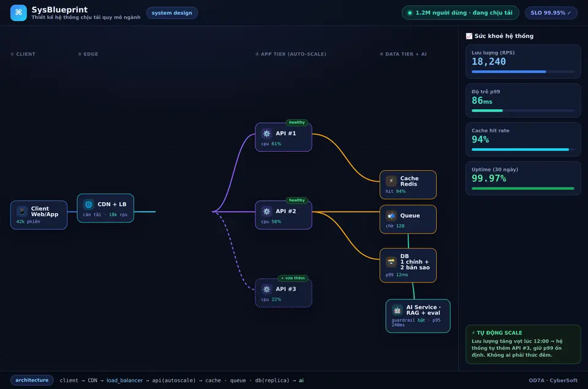Screen dimensions: 588x389
Task: Select the architecture tag in footer
Action: (x=32, y=380)
